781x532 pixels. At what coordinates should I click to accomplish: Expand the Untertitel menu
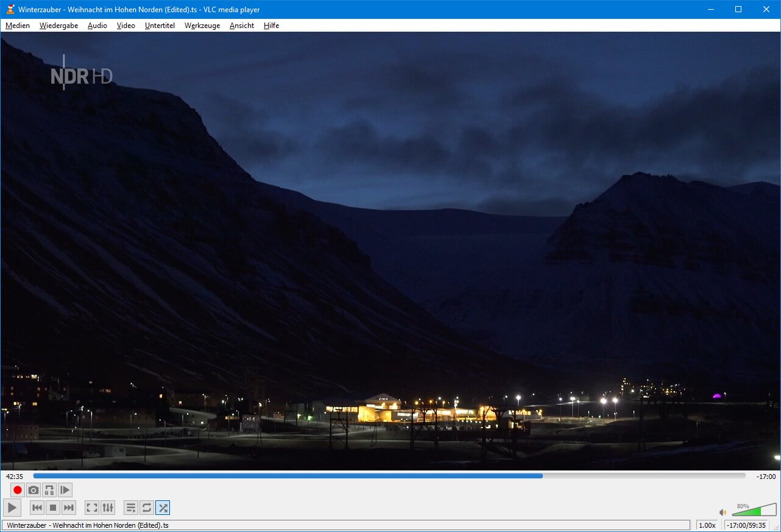pyautogui.click(x=160, y=26)
